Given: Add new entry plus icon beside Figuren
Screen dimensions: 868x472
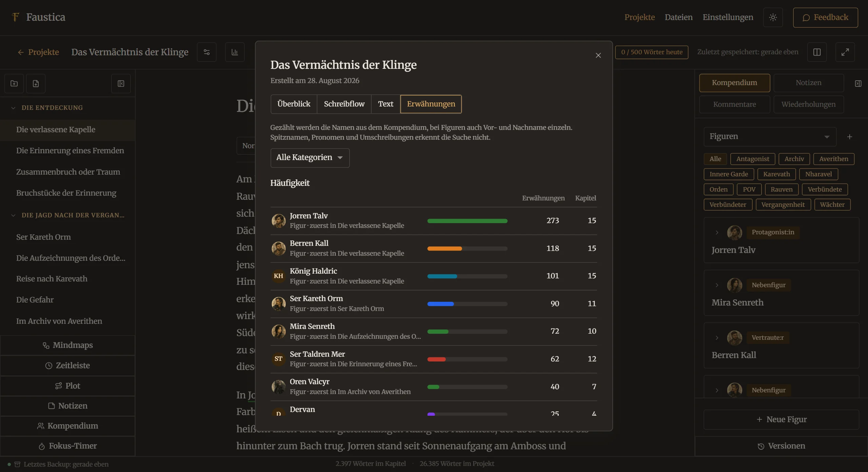Looking at the screenshot, I should (849, 137).
